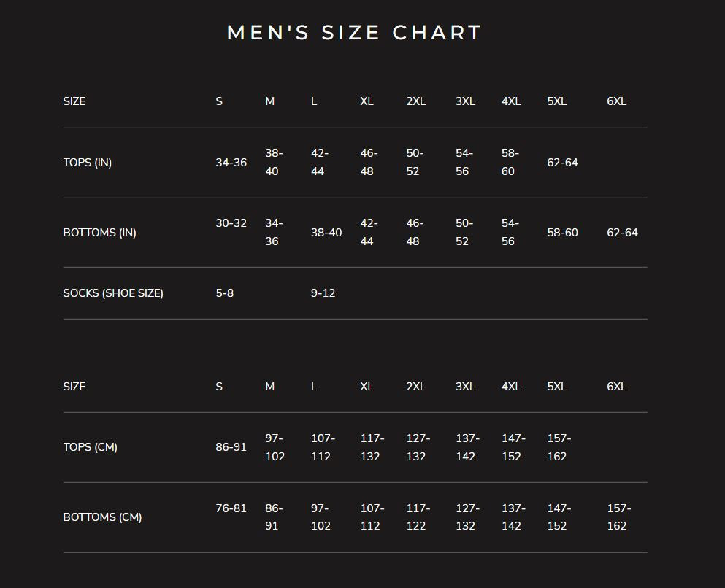
Task: Click the 2XL header in the inches table
Action: [415, 101]
